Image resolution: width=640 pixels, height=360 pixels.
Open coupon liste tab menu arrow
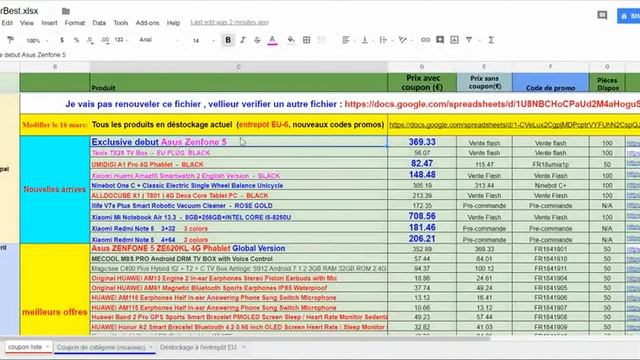coord(47,347)
